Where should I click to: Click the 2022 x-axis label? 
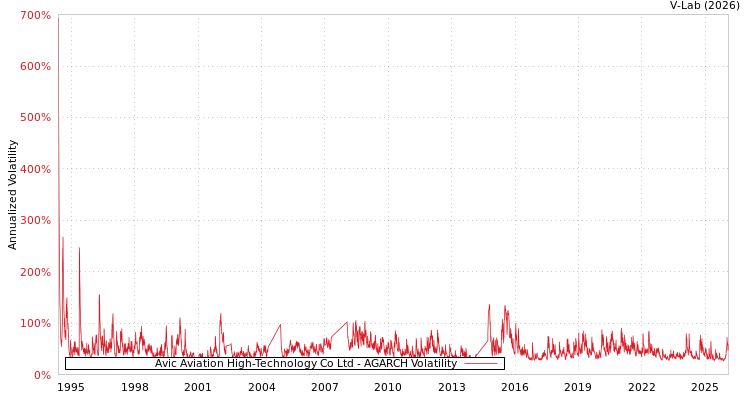click(x=641, y=387)
